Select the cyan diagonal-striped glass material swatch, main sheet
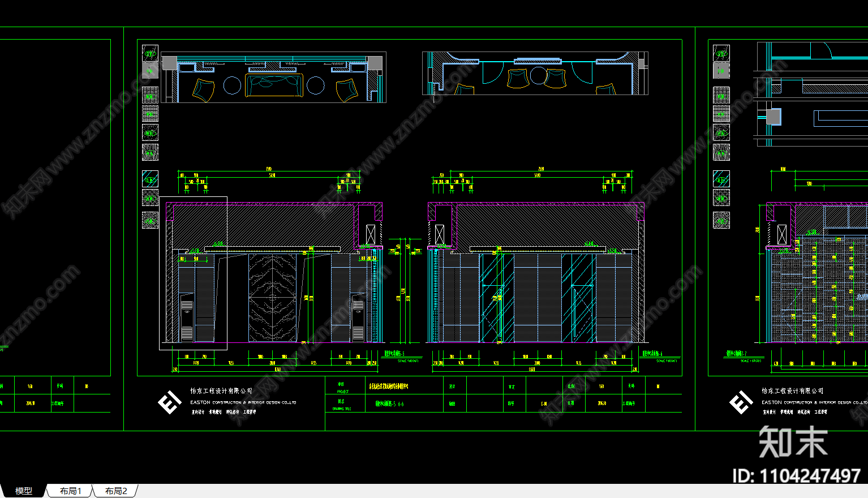 click(150, 179)
